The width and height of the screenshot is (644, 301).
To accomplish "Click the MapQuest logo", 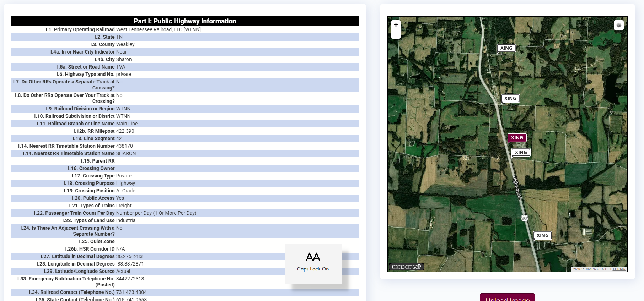I will coord(406,267).
